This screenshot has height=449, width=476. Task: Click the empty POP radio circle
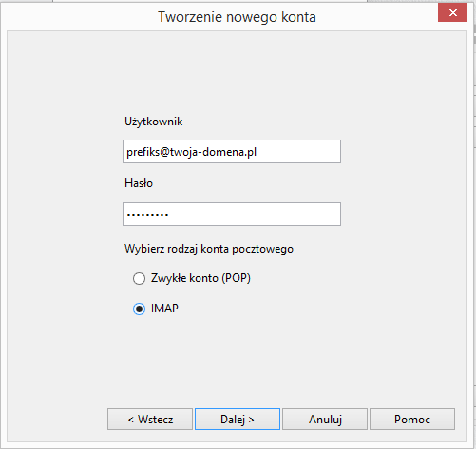pos(139,278)
